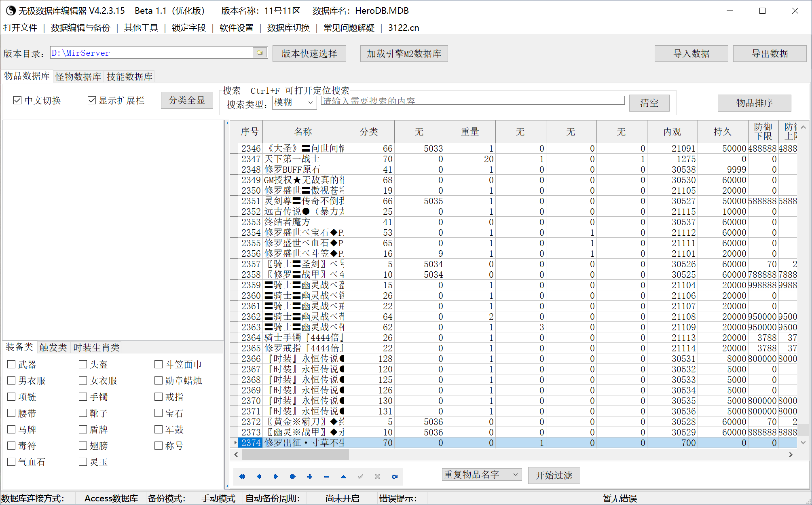Check the 头盔 category box

(x=83, y=364)
